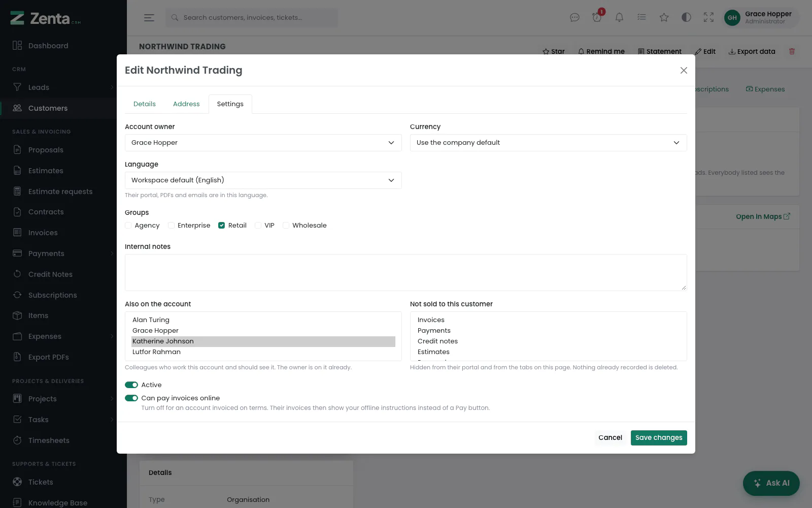Image resolution: width=812 pixels, height=508 pixels.
Task: Open the notifications bell icon
Action: click(x=619, y=17)
